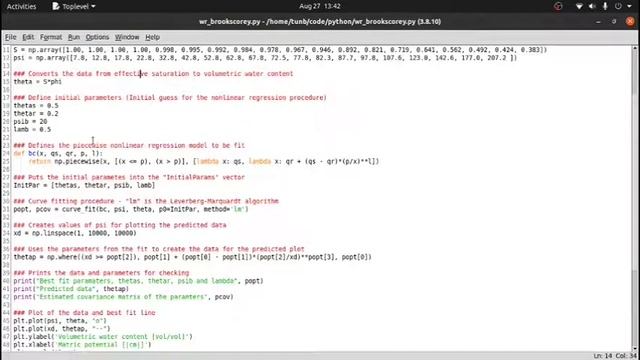Open the Run menu
The width and height of the screenshot is (640, 360).
[73, 37]
